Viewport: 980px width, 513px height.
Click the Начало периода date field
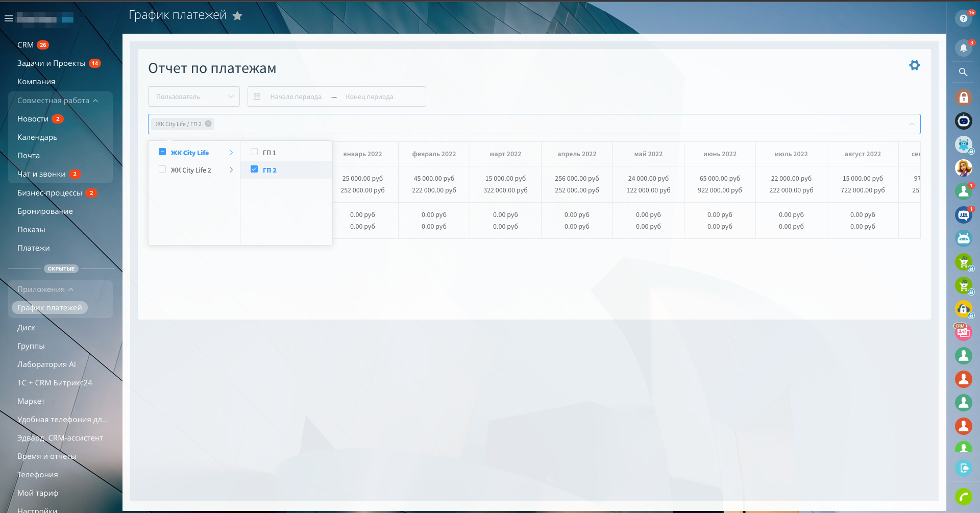[x=296, y=97]
